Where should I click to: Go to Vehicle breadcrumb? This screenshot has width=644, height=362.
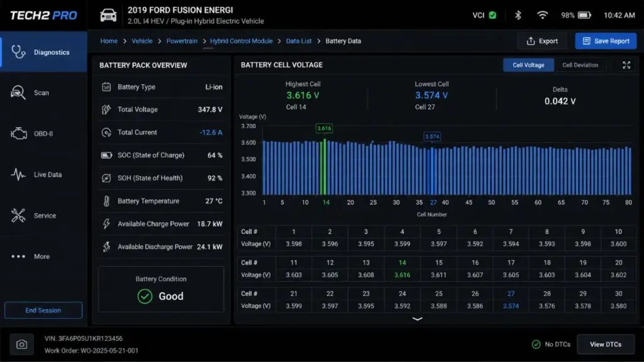[x=142, y=41]
